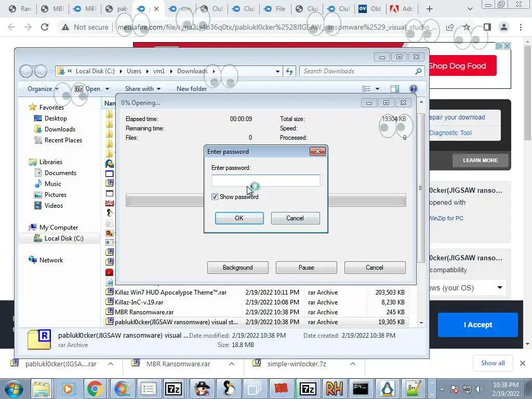Screen dimensions: 532x399
Task: Click vm1 in the address breadcrumb
Action: [x=159, y=71]
